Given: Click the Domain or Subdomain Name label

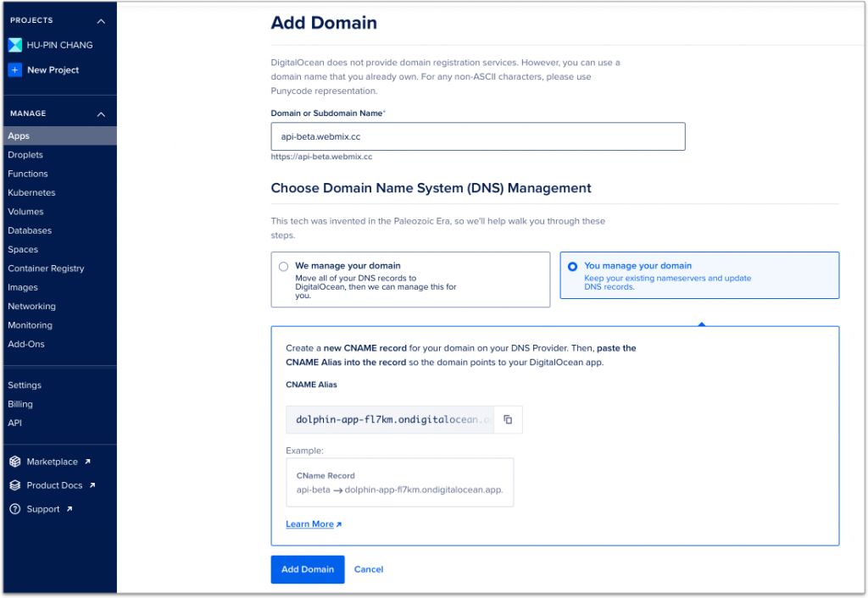Looking at the screenshot, I should (x=326, y=113).
